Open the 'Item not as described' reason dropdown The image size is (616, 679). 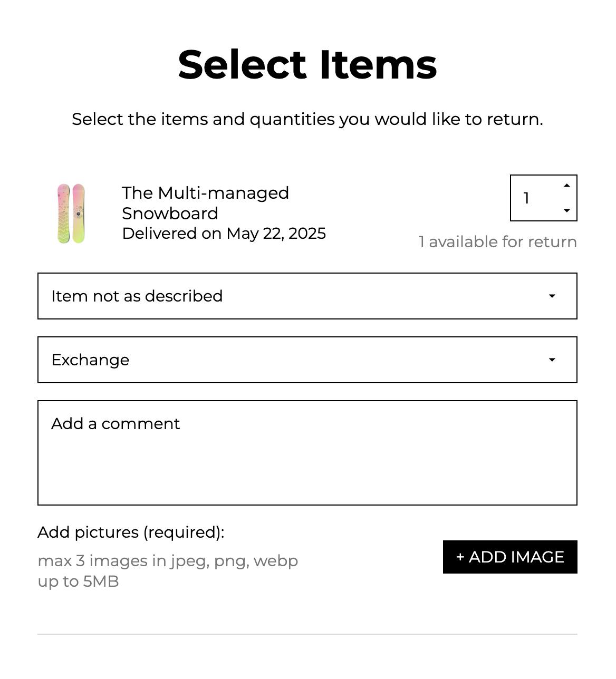[307, 296]
